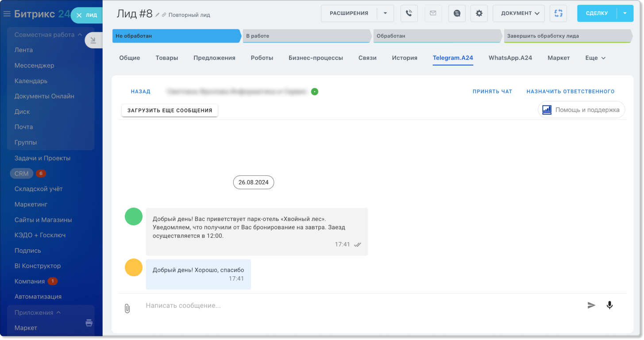
Task: Open the chat bubble icon button
Action: [x=457, y=13]
